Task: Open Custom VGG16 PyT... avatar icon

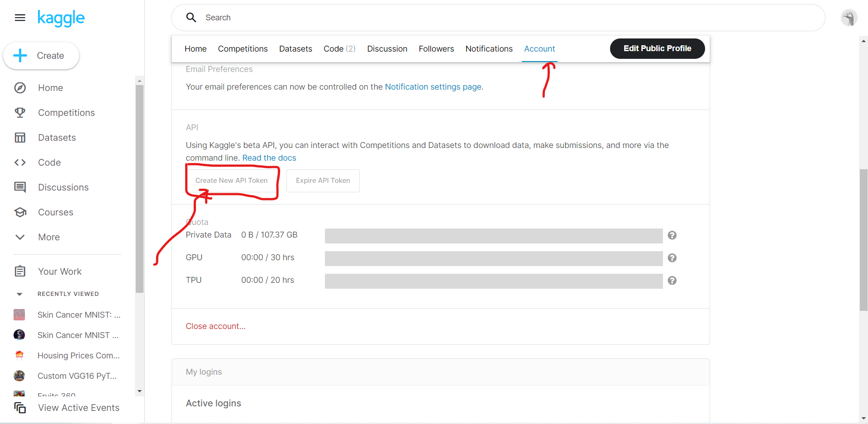Action: click(19, 376)
